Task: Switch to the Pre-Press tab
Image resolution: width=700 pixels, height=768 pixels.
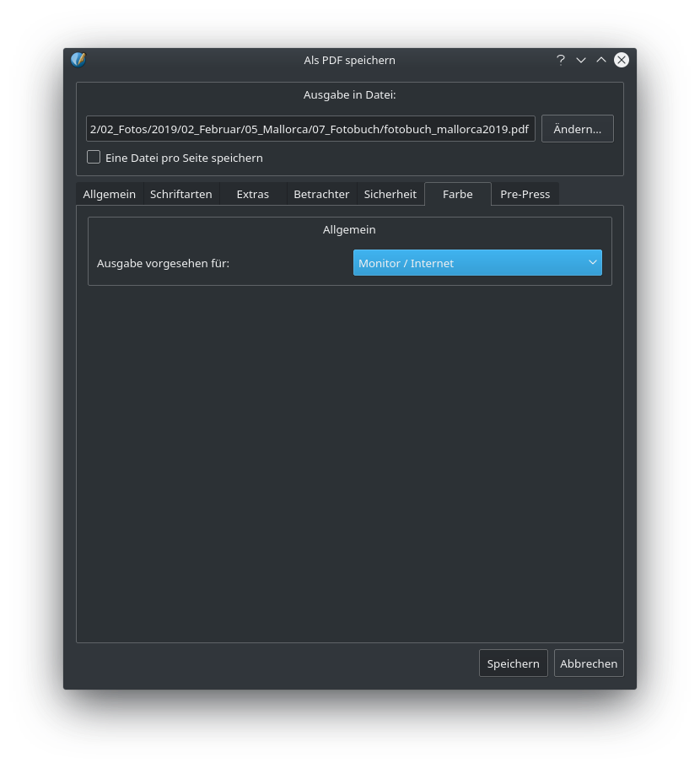Action: 525,194
